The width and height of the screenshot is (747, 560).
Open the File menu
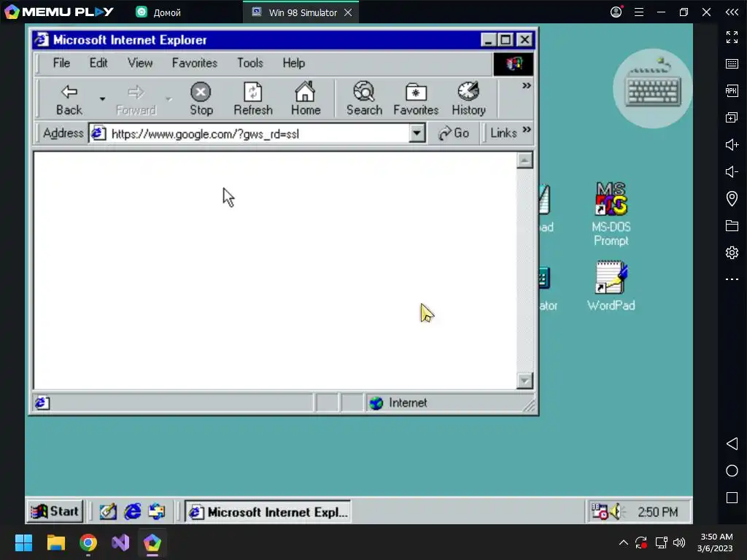tap(61, 63)
